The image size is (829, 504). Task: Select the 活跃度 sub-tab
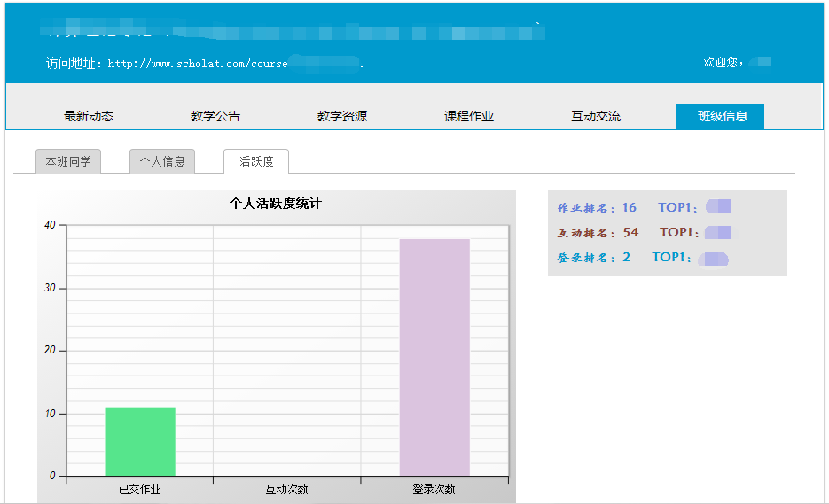256,161
